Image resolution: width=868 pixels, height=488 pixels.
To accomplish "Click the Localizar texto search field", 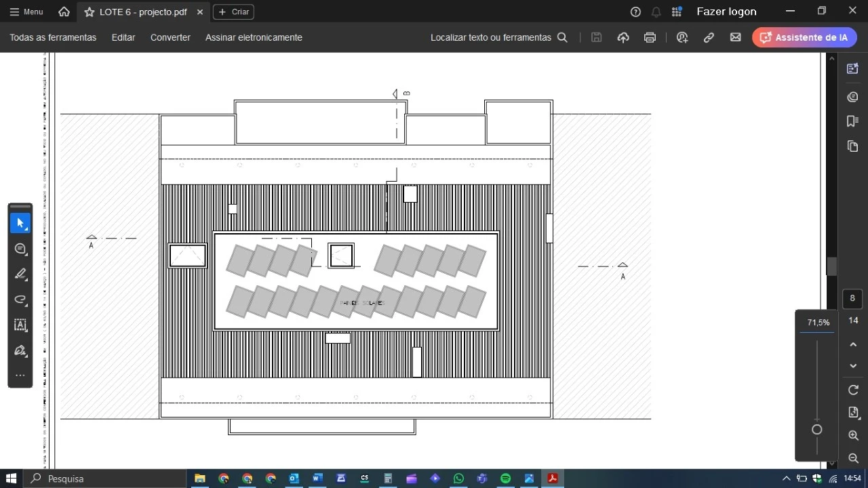I will (x=490, y=37).
